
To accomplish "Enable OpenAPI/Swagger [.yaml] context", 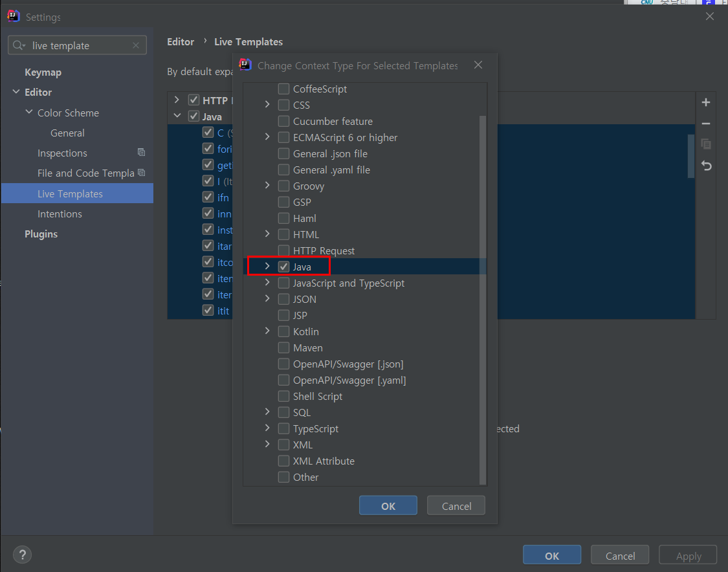I will [283, 380].
